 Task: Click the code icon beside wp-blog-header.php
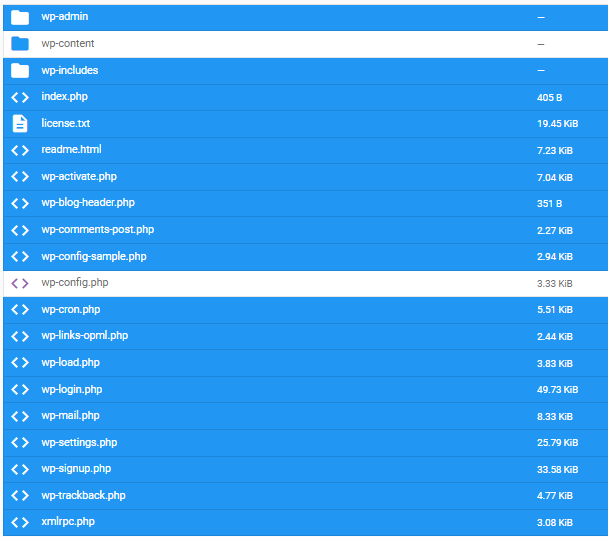tap(20, 203)
